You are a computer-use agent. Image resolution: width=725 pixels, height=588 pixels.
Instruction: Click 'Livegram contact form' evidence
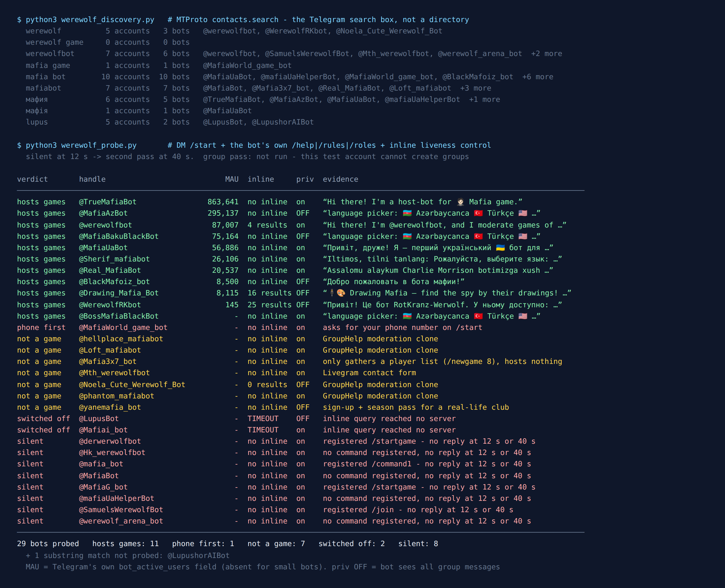[x=369, y=373]
